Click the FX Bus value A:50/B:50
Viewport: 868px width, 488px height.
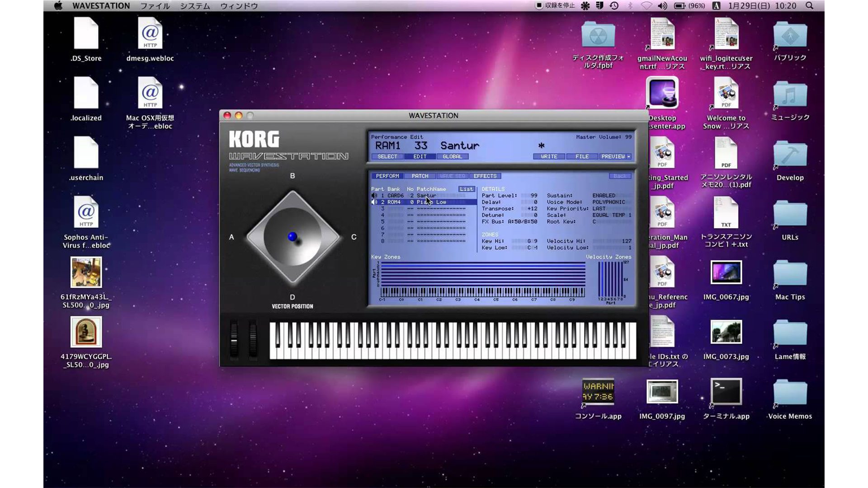pos(523,222)
